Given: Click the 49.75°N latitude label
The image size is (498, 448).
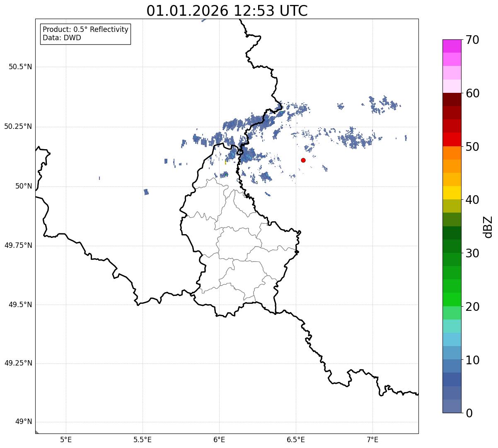Looking at the screenshot, I should (18, 245).
